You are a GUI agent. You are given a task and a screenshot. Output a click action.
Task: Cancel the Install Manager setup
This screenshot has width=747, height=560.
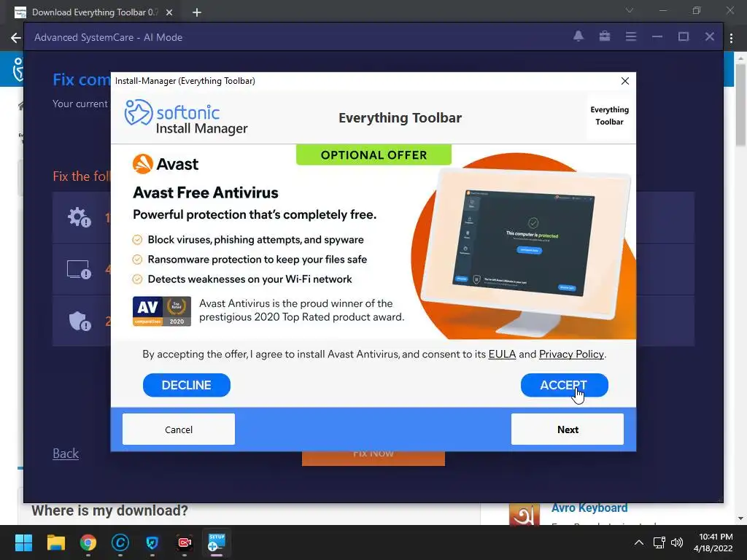click(x=179, y=429)
